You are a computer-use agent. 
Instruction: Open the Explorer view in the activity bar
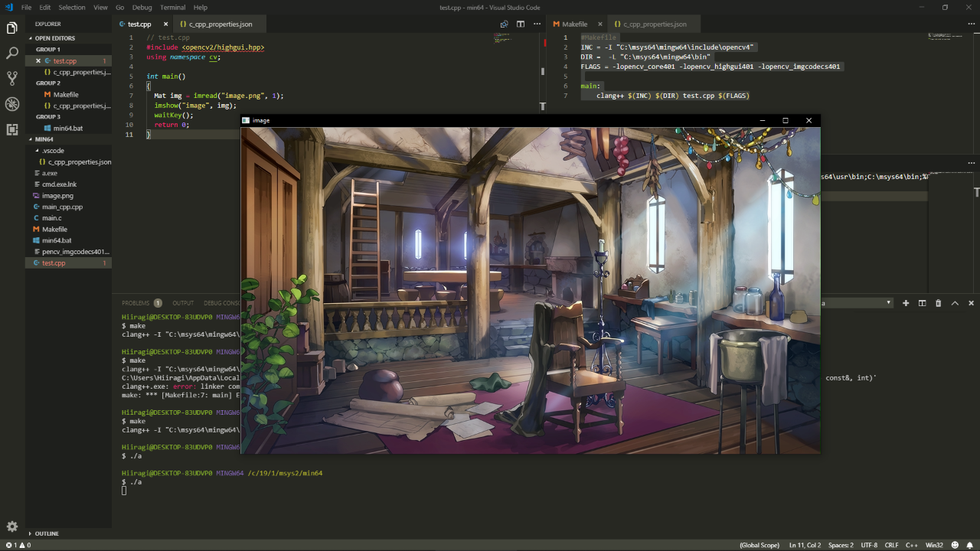click(12, 28)
